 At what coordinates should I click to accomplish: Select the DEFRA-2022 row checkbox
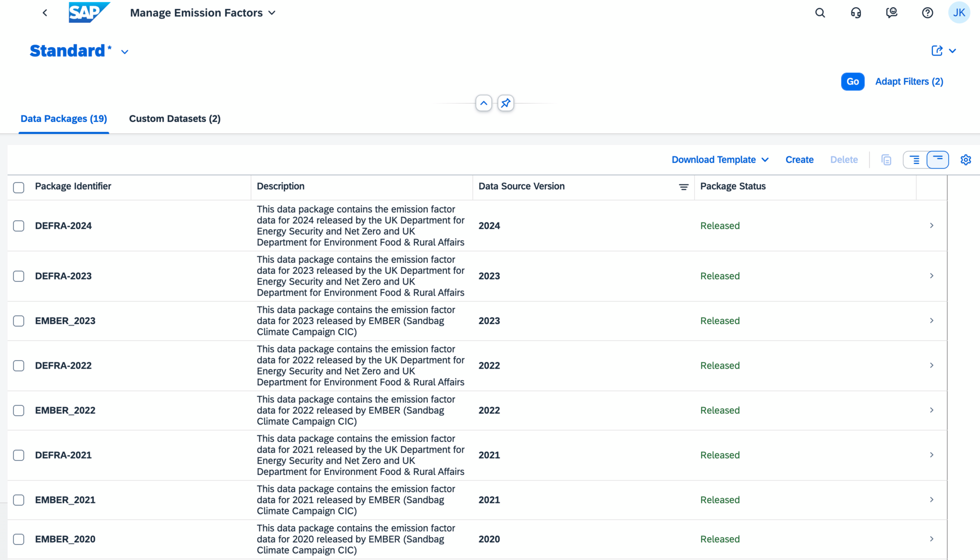pos(19,366)
